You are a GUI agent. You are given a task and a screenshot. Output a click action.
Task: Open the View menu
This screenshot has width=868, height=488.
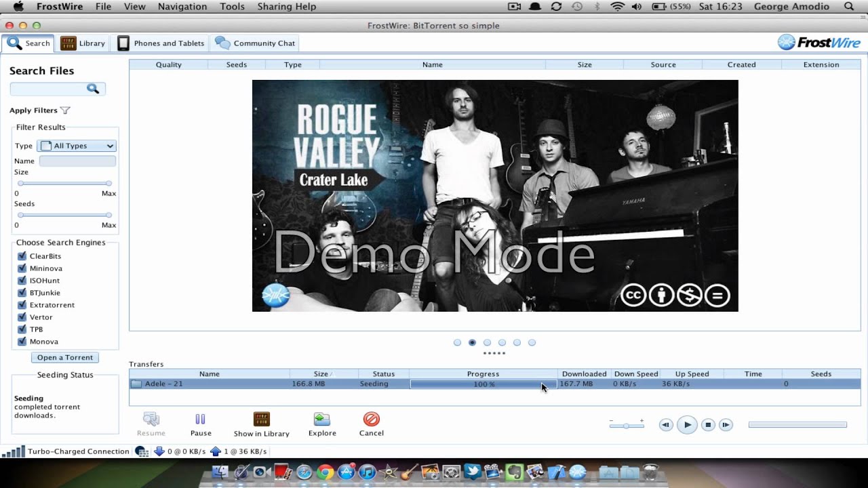tap(134, 7)
